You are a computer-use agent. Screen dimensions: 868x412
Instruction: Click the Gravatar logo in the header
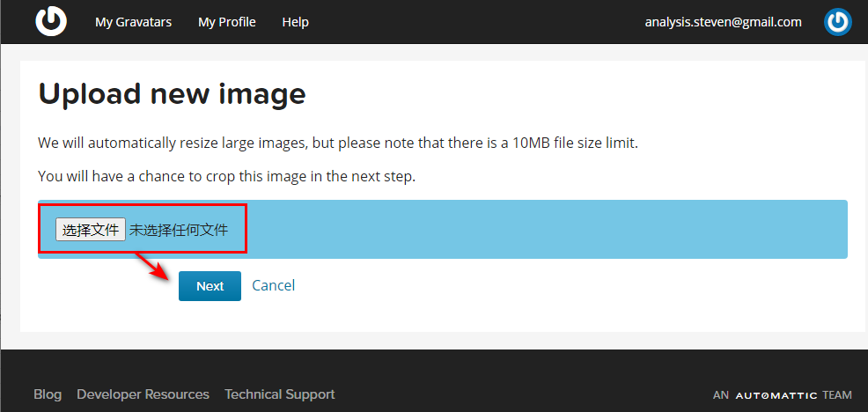click(51, 22)
